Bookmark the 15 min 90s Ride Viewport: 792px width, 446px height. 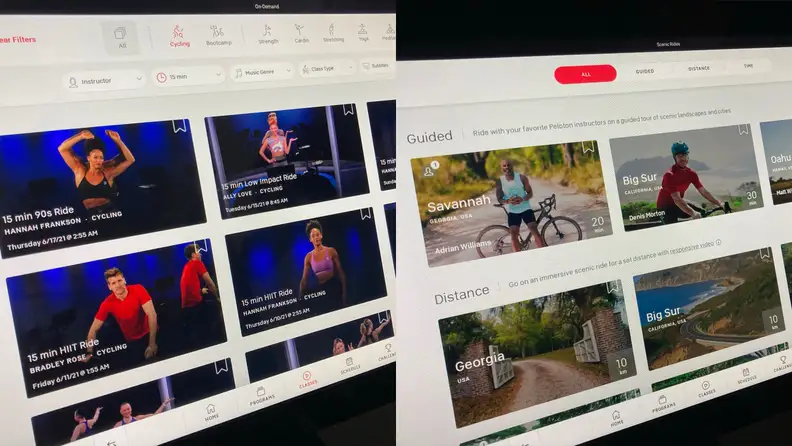[x=179, y=126]
